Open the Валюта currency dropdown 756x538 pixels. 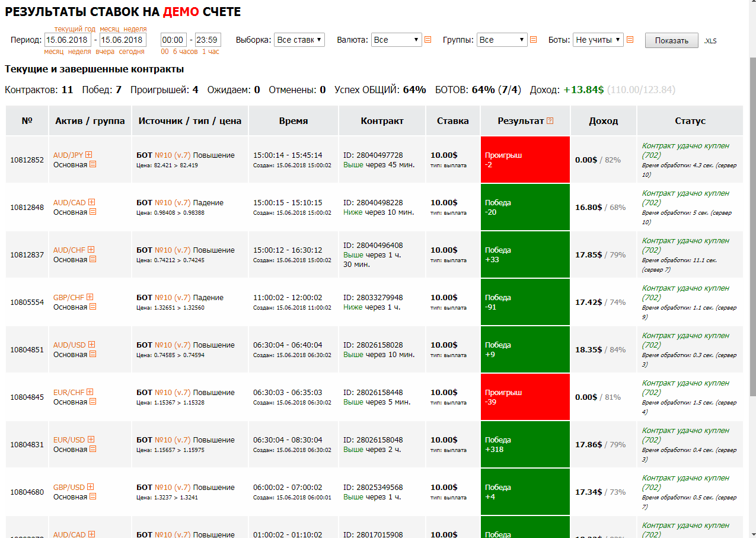pyautogui.click(x=396, y=40)
